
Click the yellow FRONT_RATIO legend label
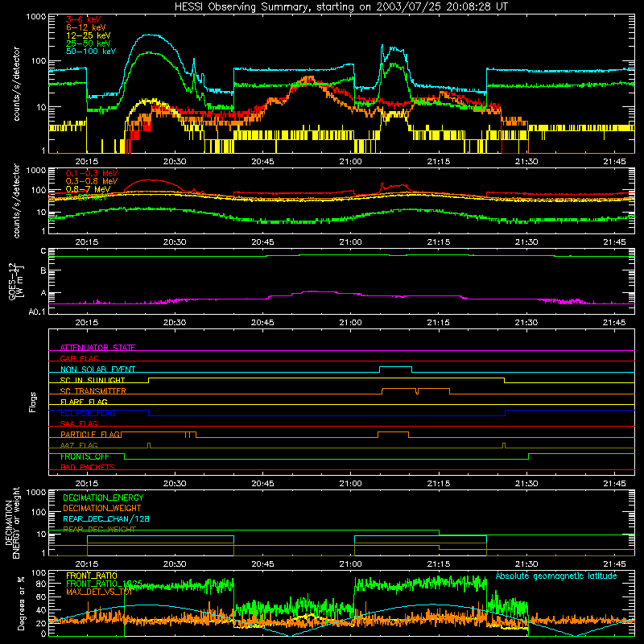(x=92, y=576)
